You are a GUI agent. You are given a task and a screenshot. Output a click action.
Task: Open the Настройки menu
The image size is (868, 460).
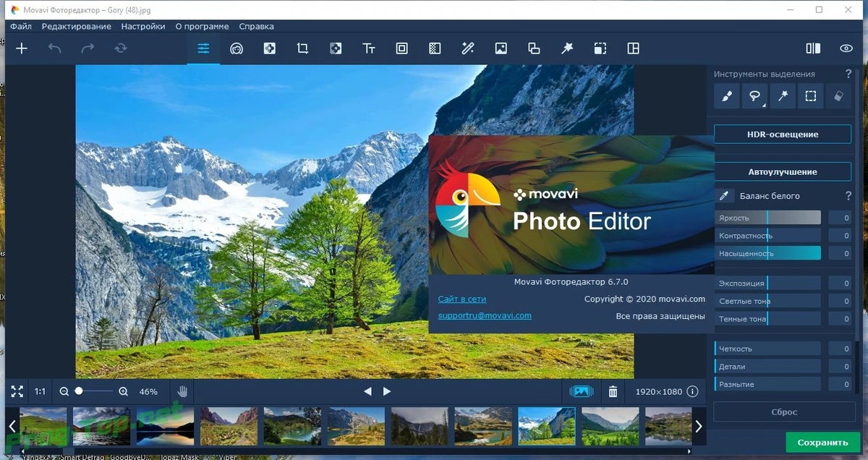point(143,26)
